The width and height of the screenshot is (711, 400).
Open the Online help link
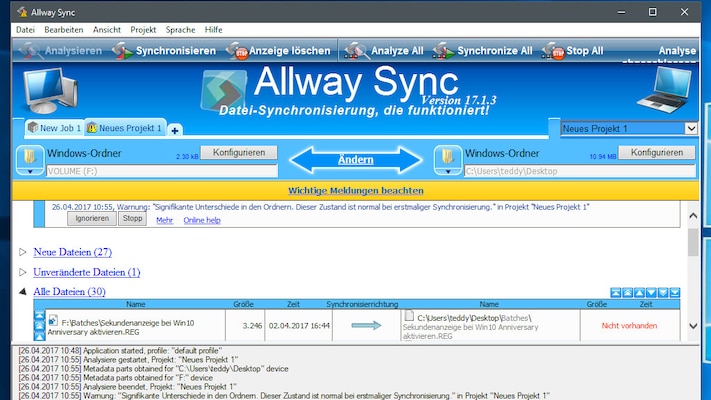(201, 219)
